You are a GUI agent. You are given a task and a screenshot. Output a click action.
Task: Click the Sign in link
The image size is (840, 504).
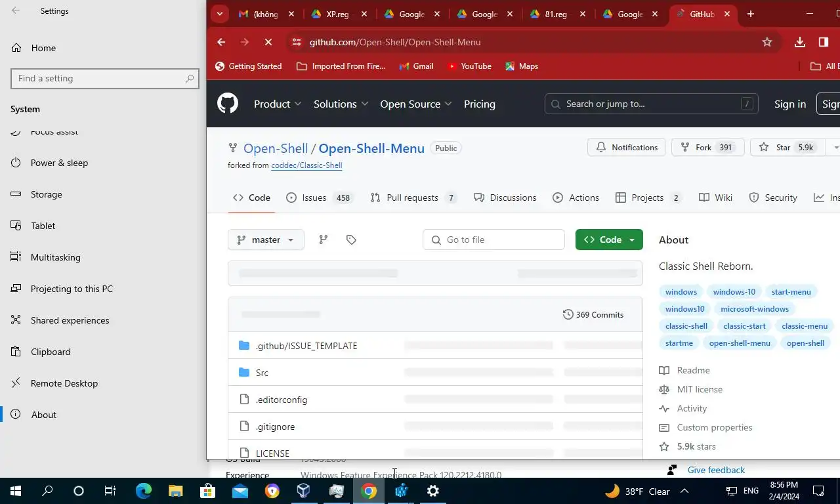(789, 104)
